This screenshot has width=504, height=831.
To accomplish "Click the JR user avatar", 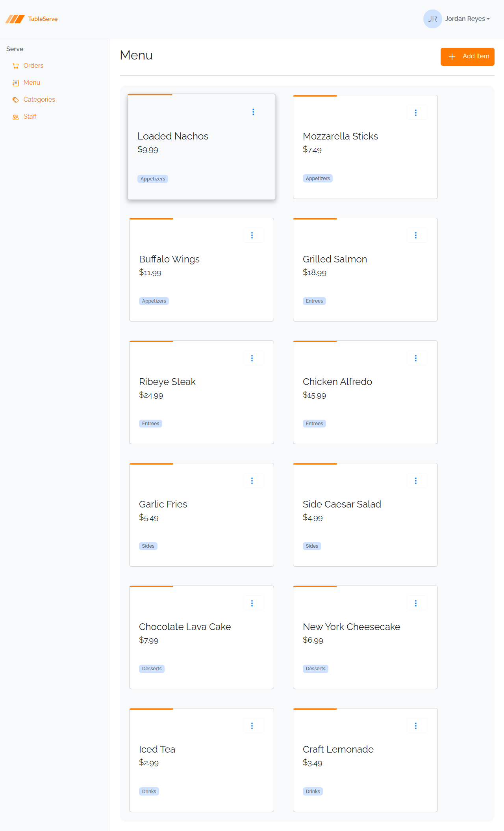I will point(432,19).
